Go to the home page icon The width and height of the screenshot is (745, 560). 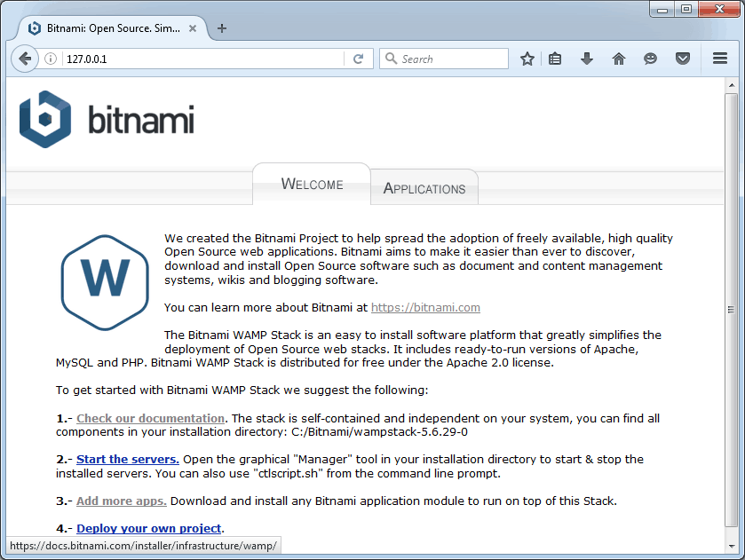619,59
